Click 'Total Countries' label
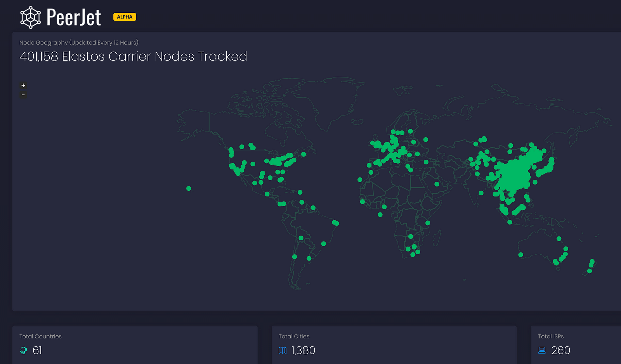This screenshot has width=621, height=364. pyautogui.click(x=40, y=336)
